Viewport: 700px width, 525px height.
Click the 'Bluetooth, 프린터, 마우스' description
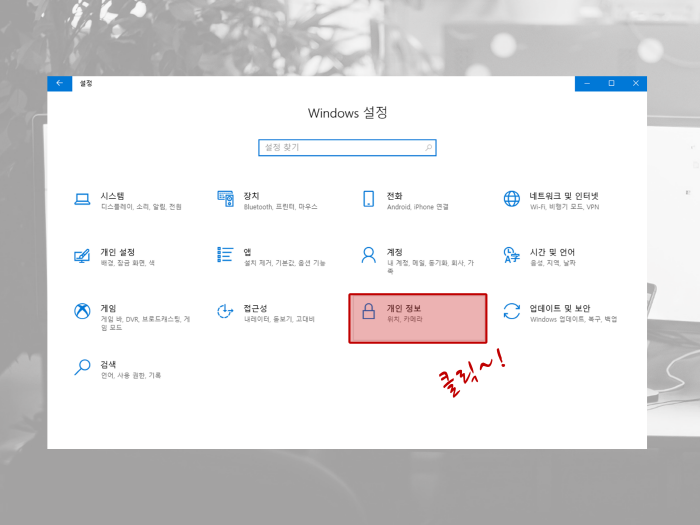pyautogui.click(x=280, y=207)
